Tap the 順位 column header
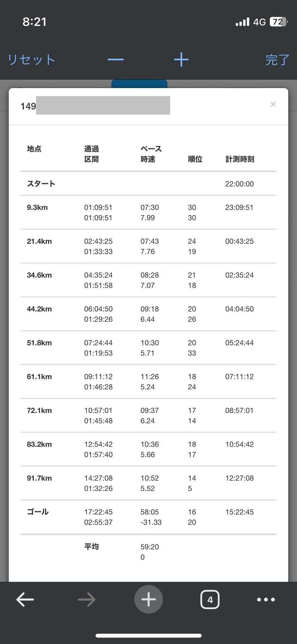Screen dimensions: 297x644 pos(195,159)
